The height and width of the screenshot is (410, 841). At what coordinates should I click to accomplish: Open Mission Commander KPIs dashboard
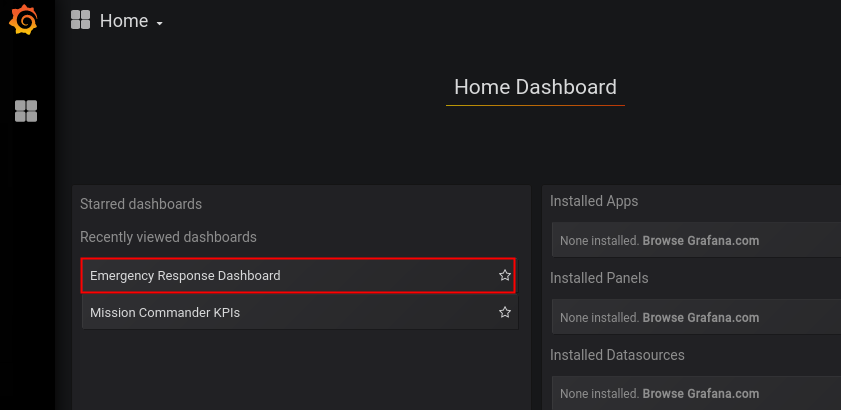(x=165, y=312)
